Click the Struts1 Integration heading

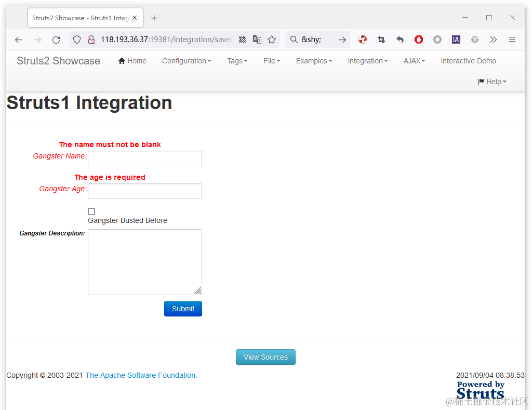click(x=89, y=102)
